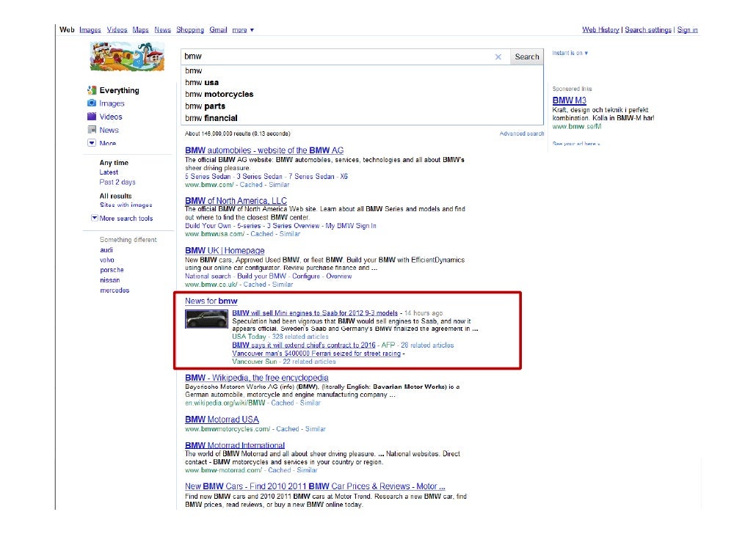The width and height of the screenshot is (756, 534).
Task: Open News in top navigation
Action: coord(162,30)
